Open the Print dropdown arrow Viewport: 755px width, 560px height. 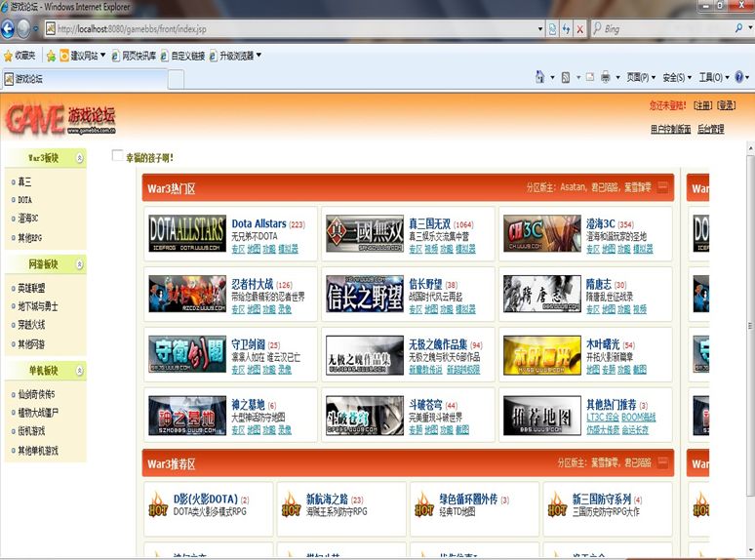click(x=617, y=77)
